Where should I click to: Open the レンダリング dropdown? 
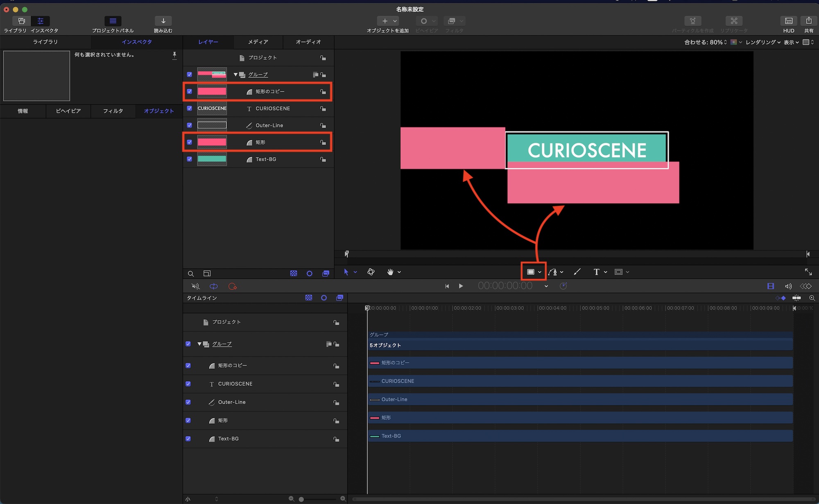[762, 42]
